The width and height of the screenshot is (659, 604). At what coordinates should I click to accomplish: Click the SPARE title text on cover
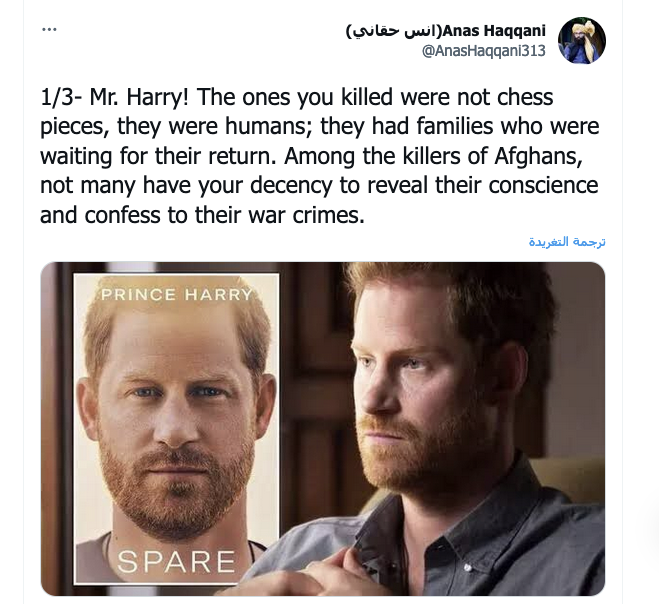click(x=177, y=562)
